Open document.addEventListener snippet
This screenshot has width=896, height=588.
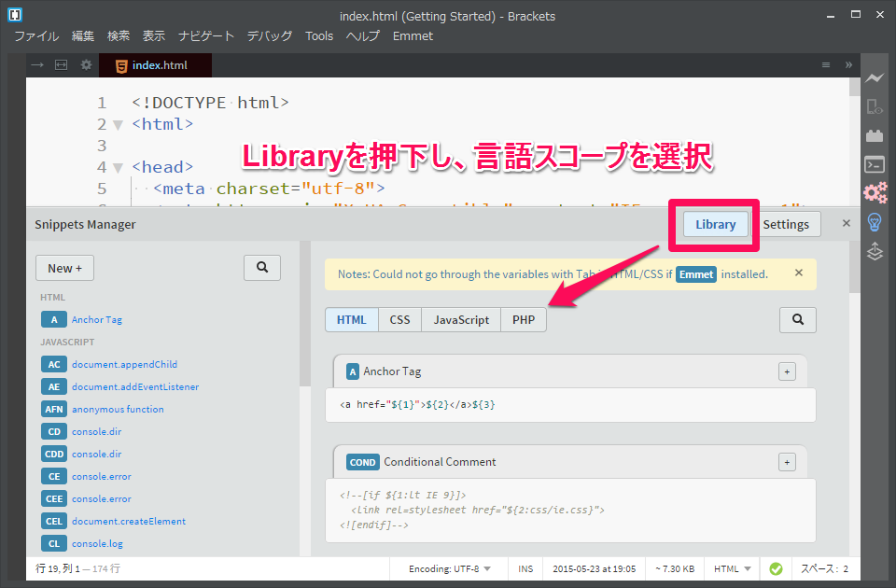point(135,386)
